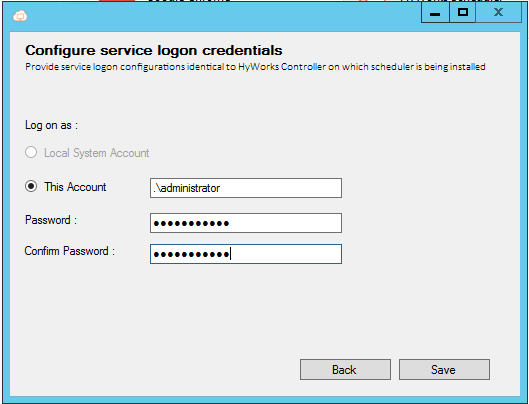Click the 'Password :' label above Confirm Password
529x404 pixels.
(51, 220)
